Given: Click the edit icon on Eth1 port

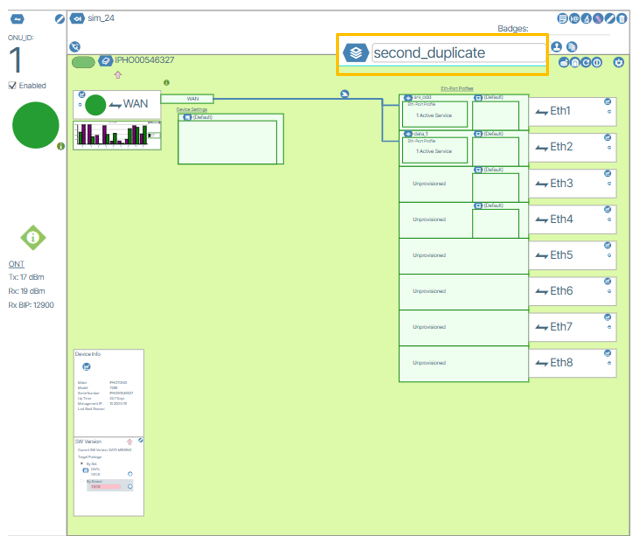Looking at the screenshot, I should 607,102.
